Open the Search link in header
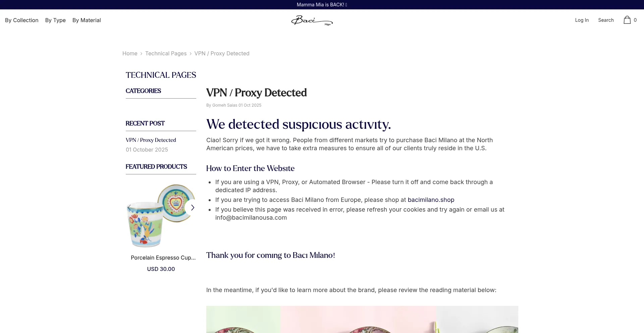 tap(606, 20)
